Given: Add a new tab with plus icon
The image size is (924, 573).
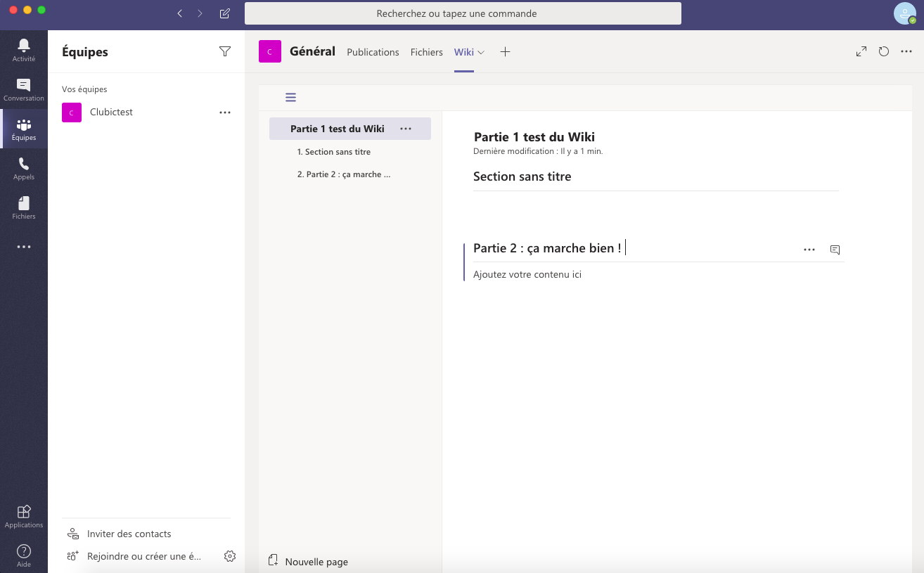Looking at the screenshot, I should (505, 51).
